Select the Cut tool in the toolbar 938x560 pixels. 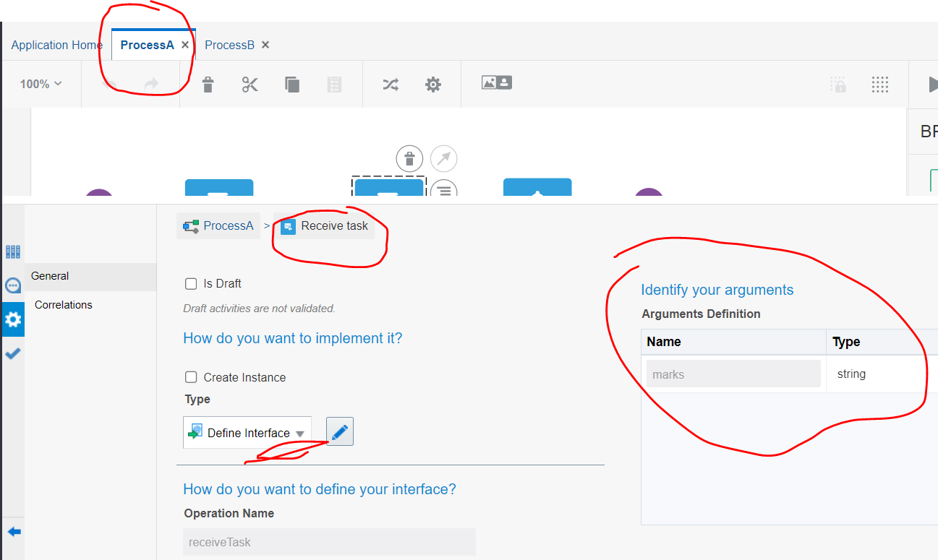click(x=250, y=84)
